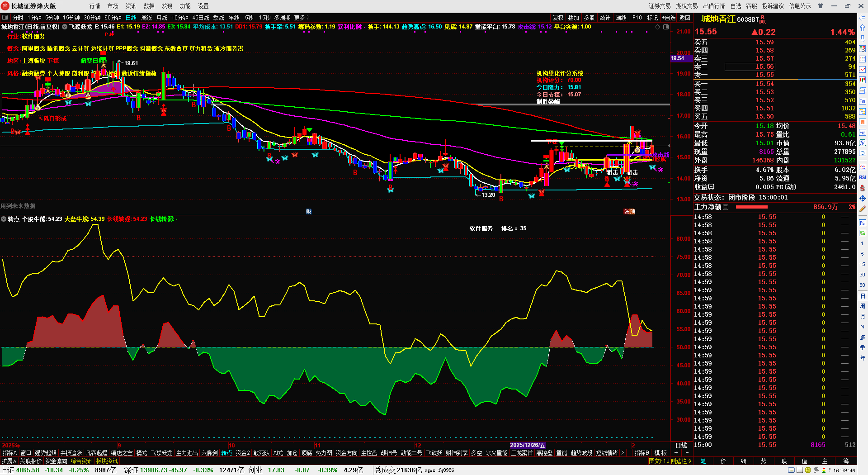
Task: Select the 笔 tick detail tab
Action: pyautogui.click(x=703, y=461)
